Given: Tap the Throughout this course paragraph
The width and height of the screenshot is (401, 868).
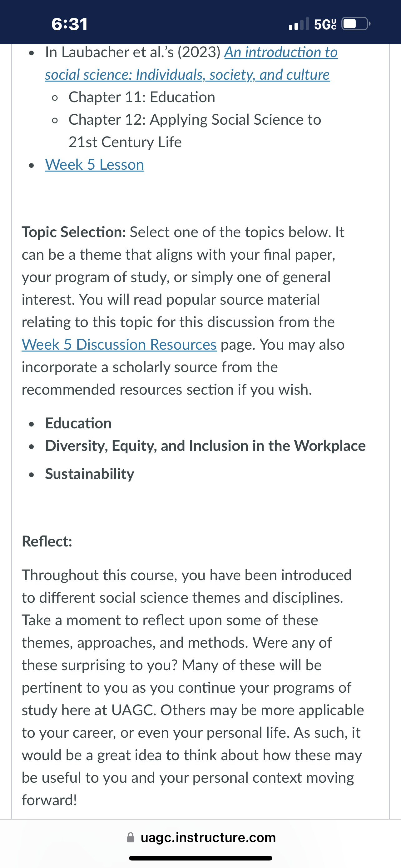Looking at the screenshot, I should [193, 687].
